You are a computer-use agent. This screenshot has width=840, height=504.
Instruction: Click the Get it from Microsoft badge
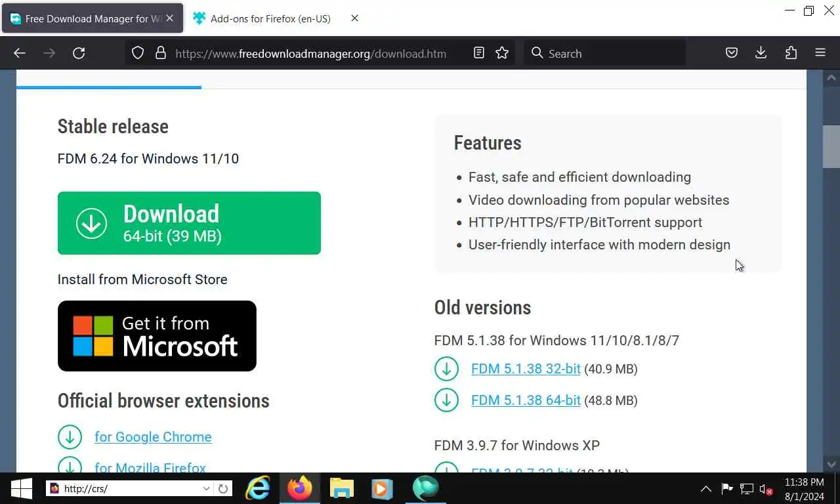point(157,336)
